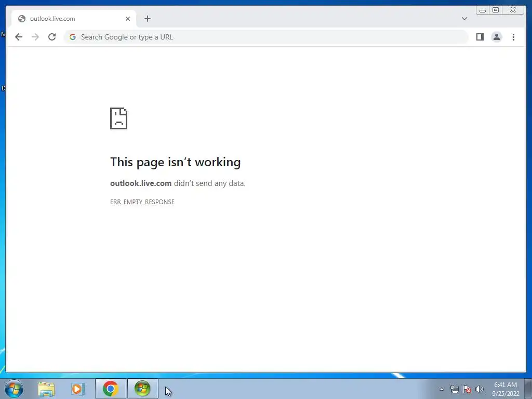Click the forward navigation arrow
Image resolution: width=532 pixels, height=399 pixels.
pyautogui.click(x=35, y=37)
